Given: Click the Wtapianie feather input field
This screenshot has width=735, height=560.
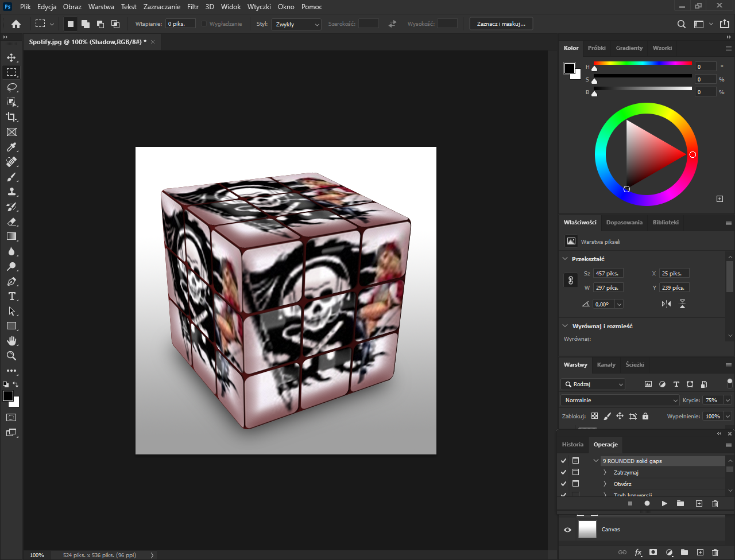Looking at the screenshot, I should (x=181, y=24).
